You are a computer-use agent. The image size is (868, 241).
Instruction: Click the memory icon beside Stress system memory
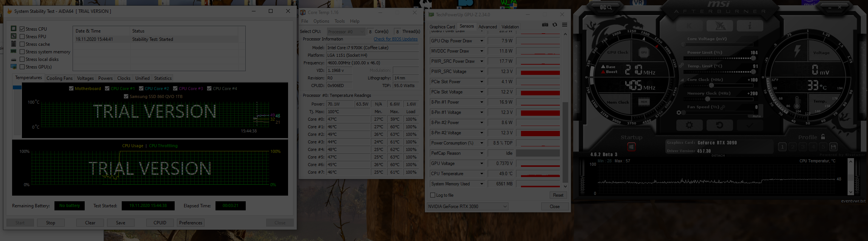tap(14, 51)
